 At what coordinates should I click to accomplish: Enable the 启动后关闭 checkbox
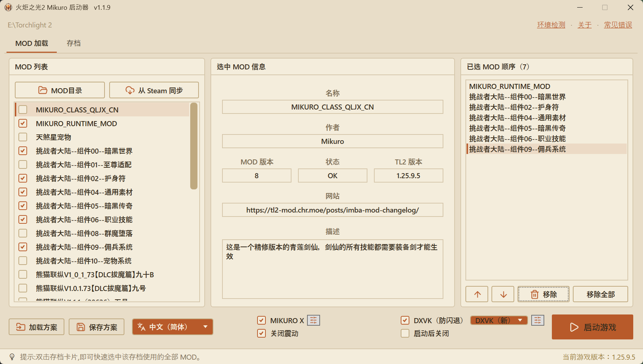pos(405,333)
